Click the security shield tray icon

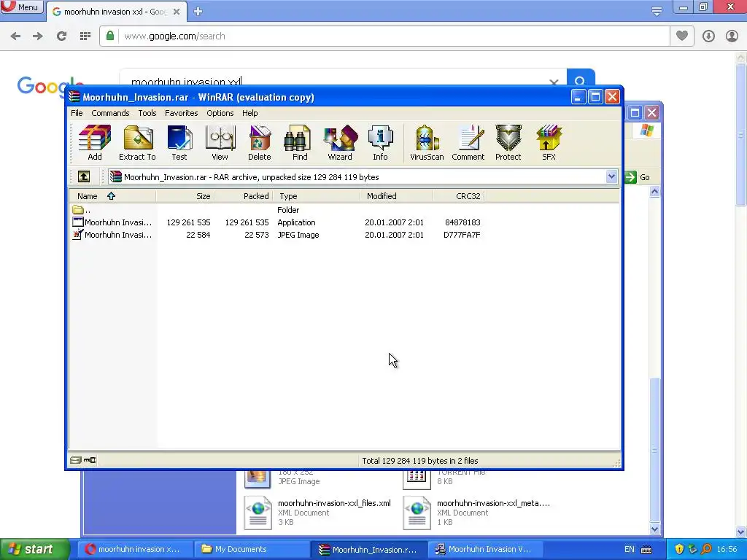coord(679,549)
